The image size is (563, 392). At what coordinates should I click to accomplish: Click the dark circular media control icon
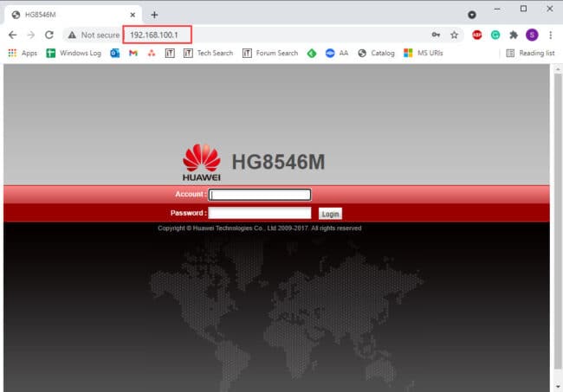coord(472,15)
